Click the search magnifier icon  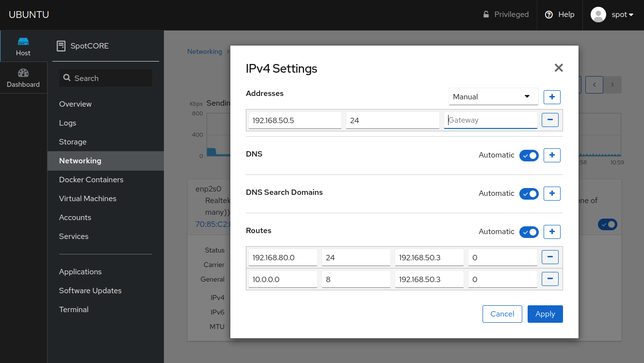(x=67, y=78)
